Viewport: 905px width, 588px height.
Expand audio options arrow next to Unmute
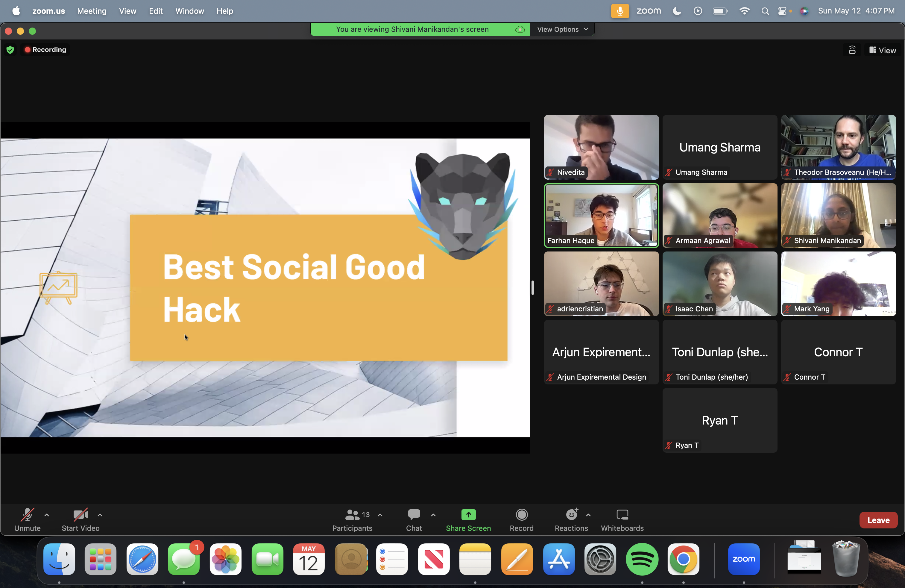(x=47, y=515)
